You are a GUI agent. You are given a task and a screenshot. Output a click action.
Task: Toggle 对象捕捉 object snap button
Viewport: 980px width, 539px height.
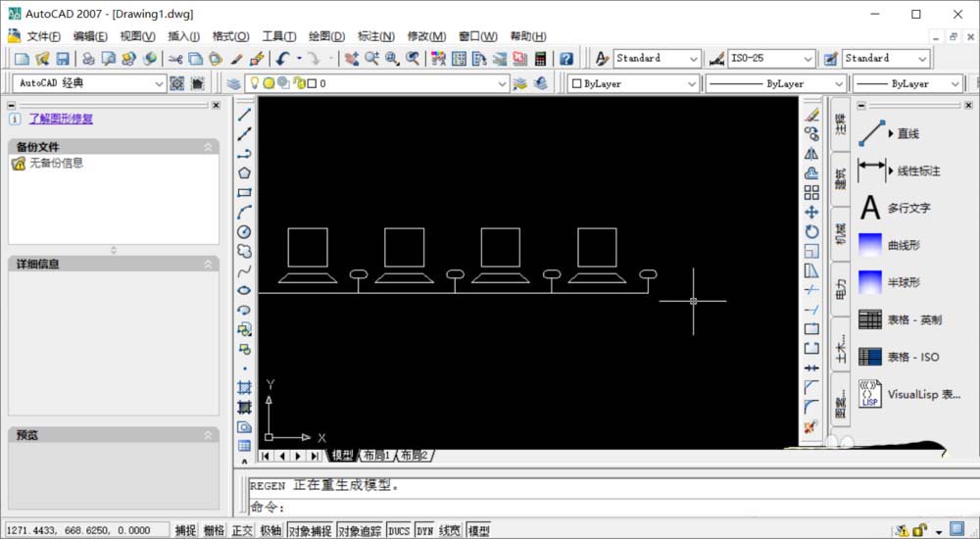pos(311,530)
